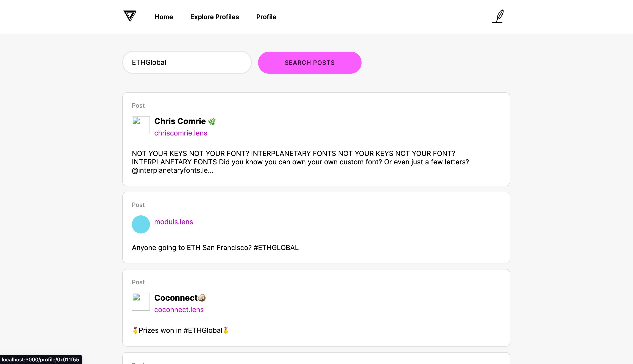Click Coconnect's broken avatar image
Image resolution: width=633 pixels, height=364 pixels.
pos(141,302)
